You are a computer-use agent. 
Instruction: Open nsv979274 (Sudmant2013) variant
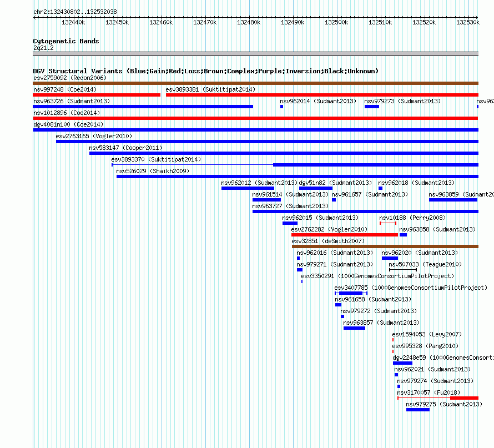435,381
